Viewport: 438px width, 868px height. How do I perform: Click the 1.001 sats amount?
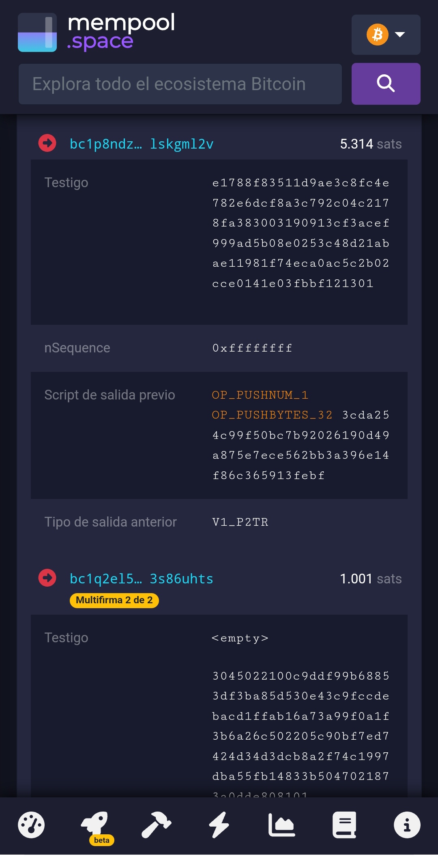point(370,579)
